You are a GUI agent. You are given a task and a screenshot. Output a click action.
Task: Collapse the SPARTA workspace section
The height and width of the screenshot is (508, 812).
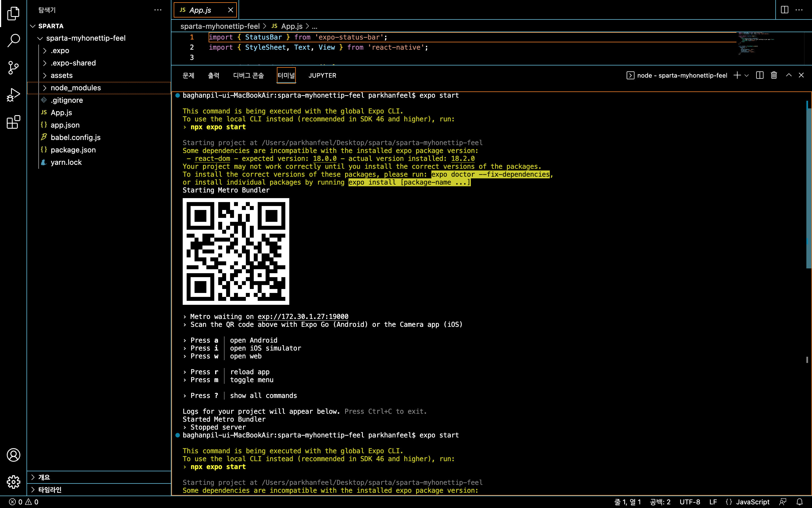click(32, 26)
